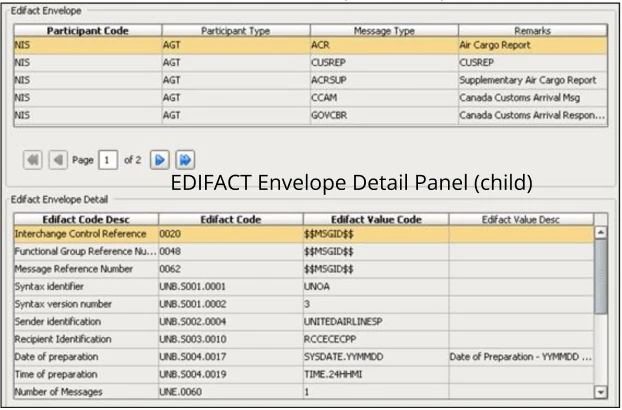Select the CCAM message type cell
The height and width of the screenshot is (410, 622).
coord(384,98)
